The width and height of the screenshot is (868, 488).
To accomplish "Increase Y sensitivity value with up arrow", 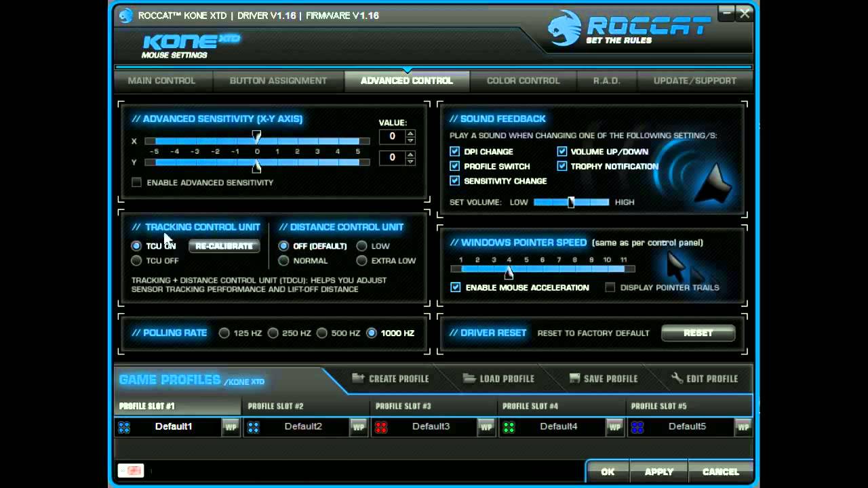I will [410, 155].
